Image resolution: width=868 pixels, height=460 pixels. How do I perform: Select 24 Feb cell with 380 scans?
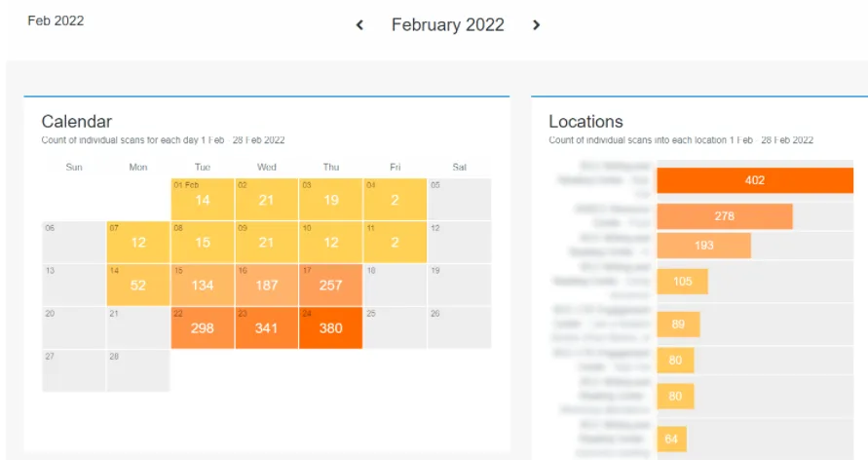click(331, 327)
